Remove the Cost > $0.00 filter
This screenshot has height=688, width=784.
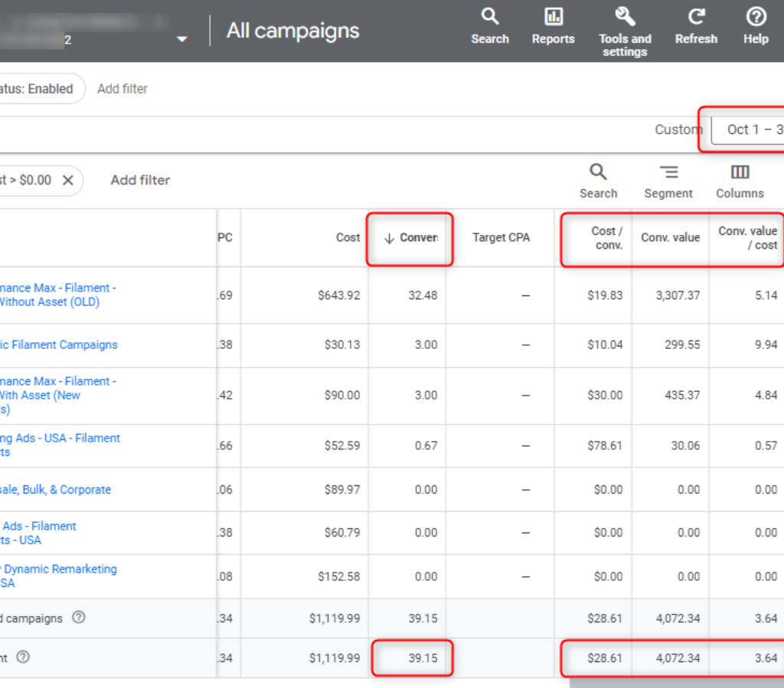coord(67,181)
